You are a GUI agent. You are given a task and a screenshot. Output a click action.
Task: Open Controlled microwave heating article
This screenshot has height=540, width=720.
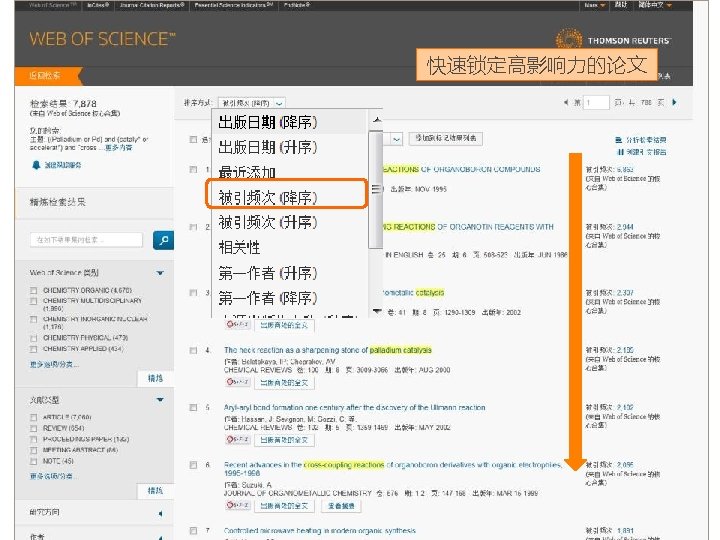[320, 531]
